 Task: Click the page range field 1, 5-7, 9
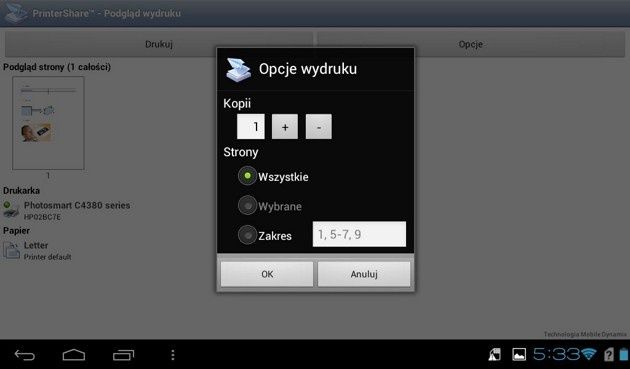pos(359,234)
